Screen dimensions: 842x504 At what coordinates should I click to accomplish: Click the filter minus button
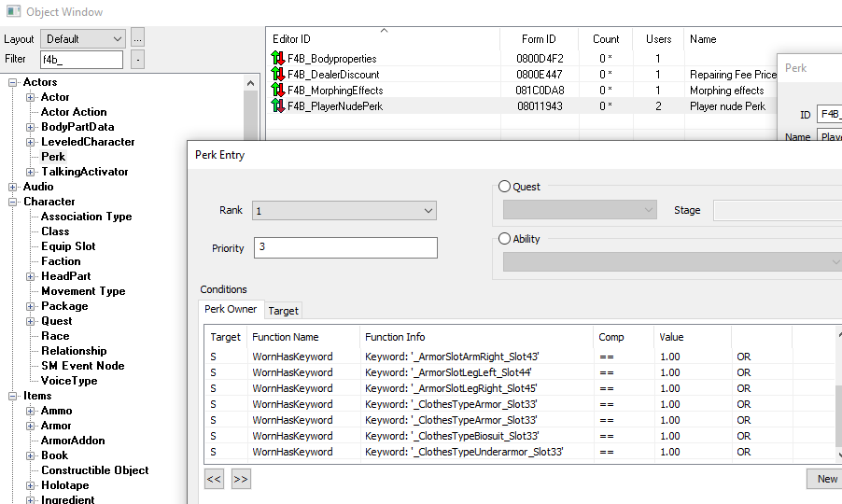click(137, 60)
